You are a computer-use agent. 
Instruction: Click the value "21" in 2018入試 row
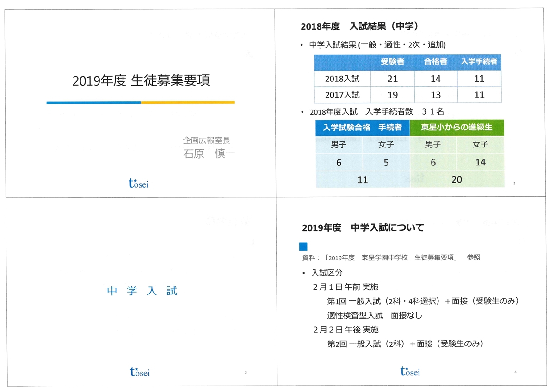(392, 79)
